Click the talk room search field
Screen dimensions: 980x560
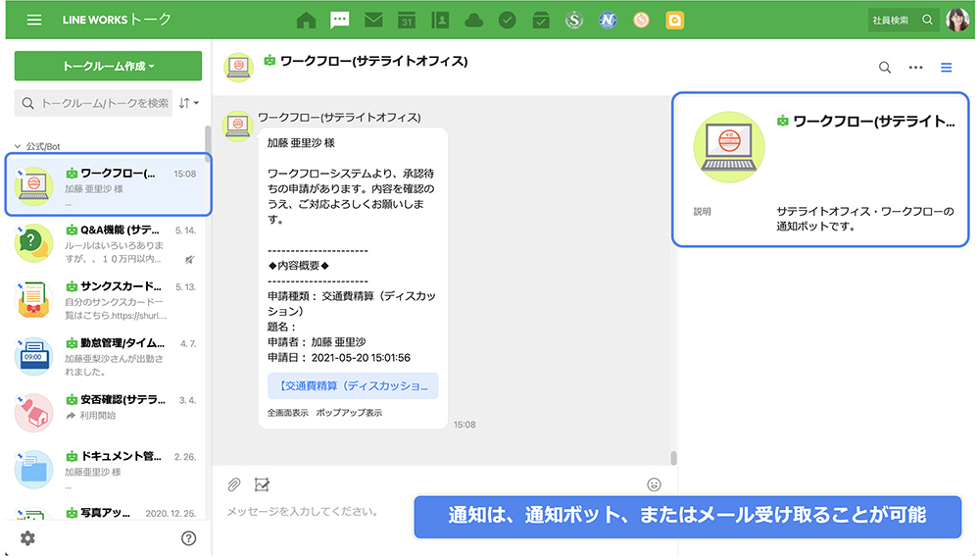[x=94, y=103]
